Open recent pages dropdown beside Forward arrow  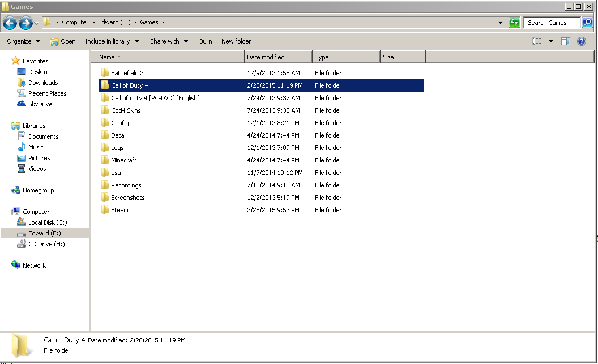37,23
